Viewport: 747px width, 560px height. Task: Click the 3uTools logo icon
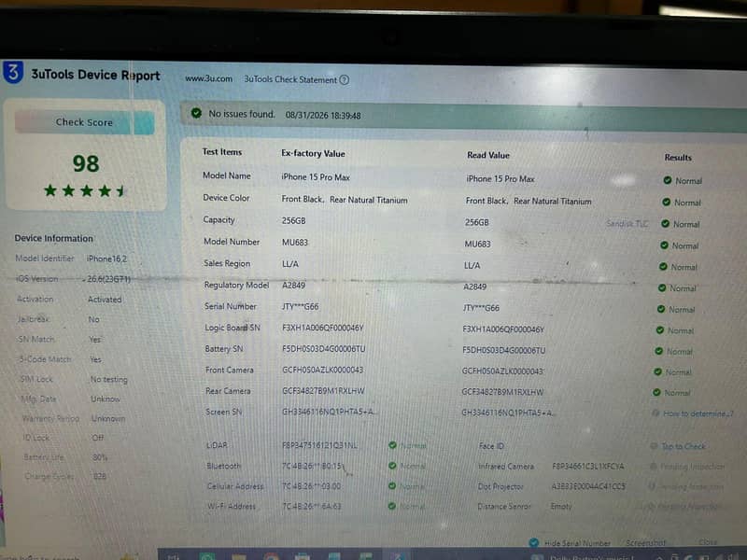point(13,72)
